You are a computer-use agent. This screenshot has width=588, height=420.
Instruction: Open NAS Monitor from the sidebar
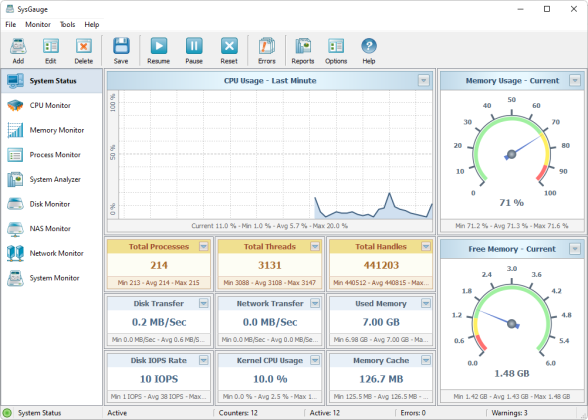(x=51, y=229)
